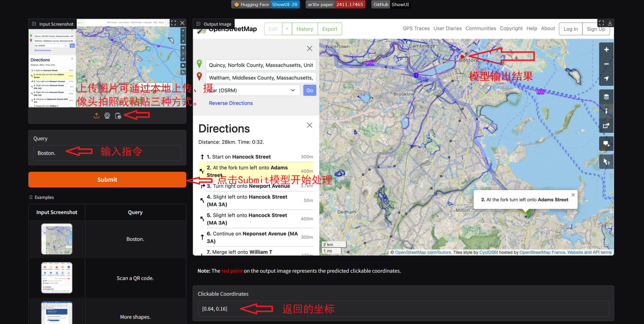Zoom in on the map
The width and height of the screenshot is (644, 324).
[x=606, y=50]
